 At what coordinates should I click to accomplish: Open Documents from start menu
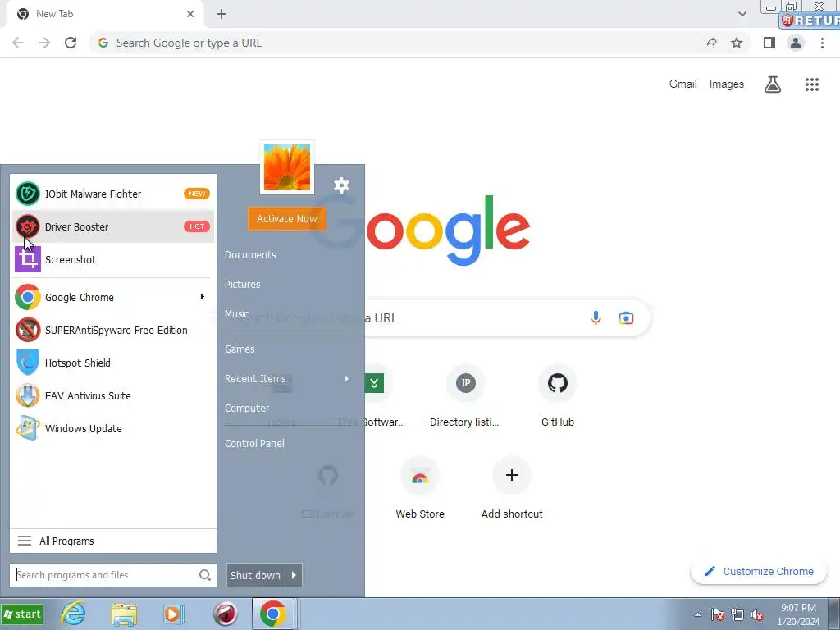tap(250, 255)
